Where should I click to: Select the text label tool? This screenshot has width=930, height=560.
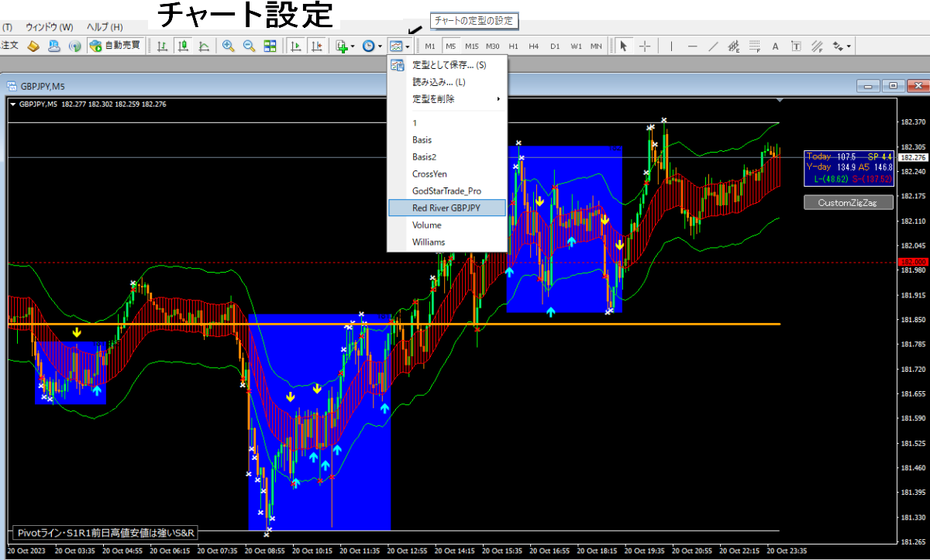(x=775, y=46)
